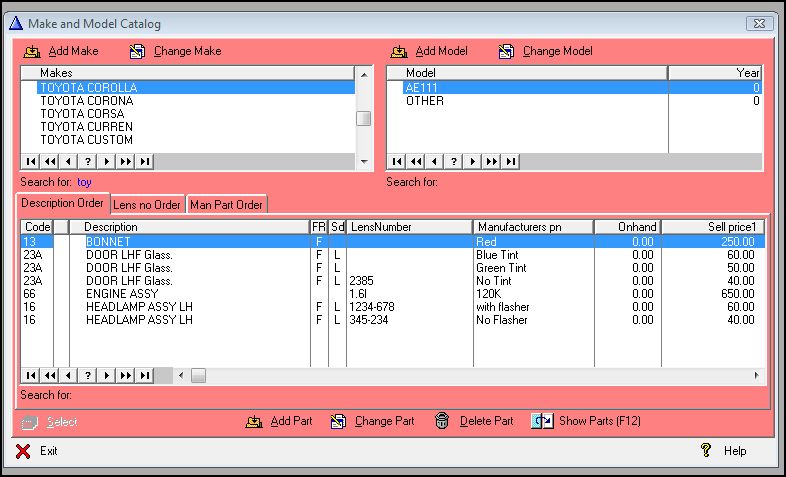This screenshot has height=477, width=786.
Task: Go to next record in parts table
Action: [107, 375]
